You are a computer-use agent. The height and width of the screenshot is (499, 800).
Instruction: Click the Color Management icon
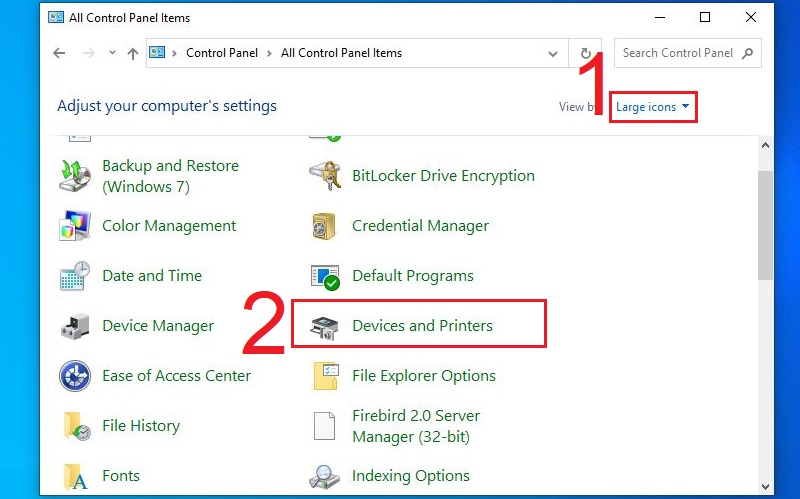pyautogui.click(x=75, y=226)
